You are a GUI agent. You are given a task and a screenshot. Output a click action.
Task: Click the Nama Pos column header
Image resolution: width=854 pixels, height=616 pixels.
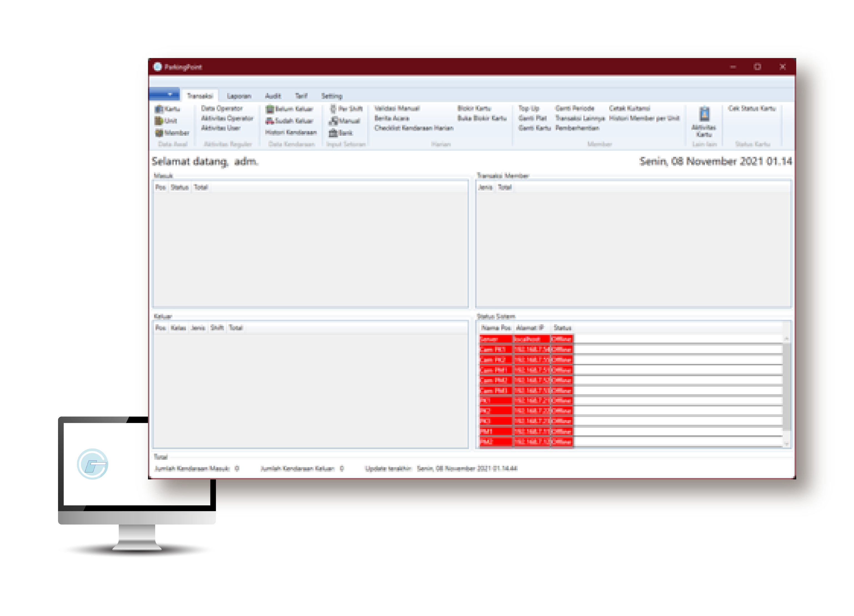pyautogui.click(x=496, y=328)
